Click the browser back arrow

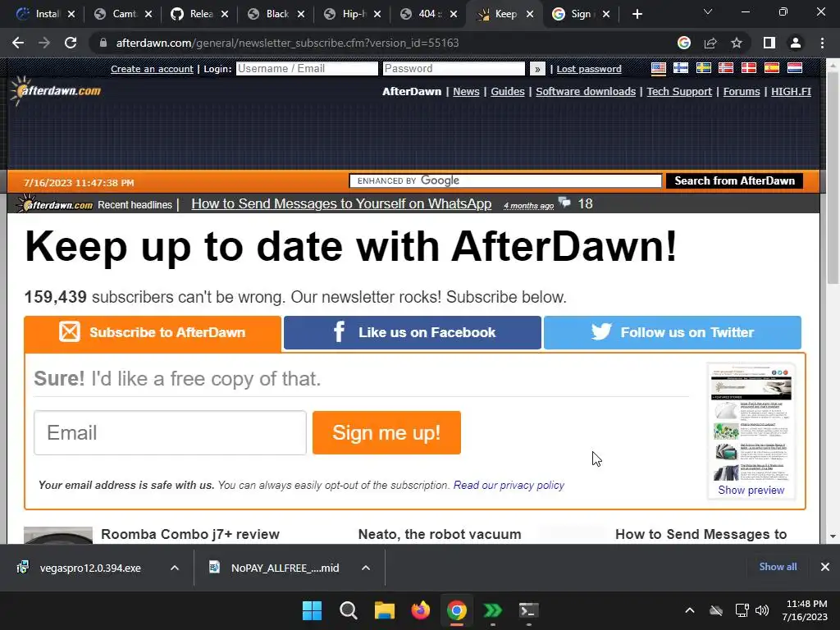18,43
